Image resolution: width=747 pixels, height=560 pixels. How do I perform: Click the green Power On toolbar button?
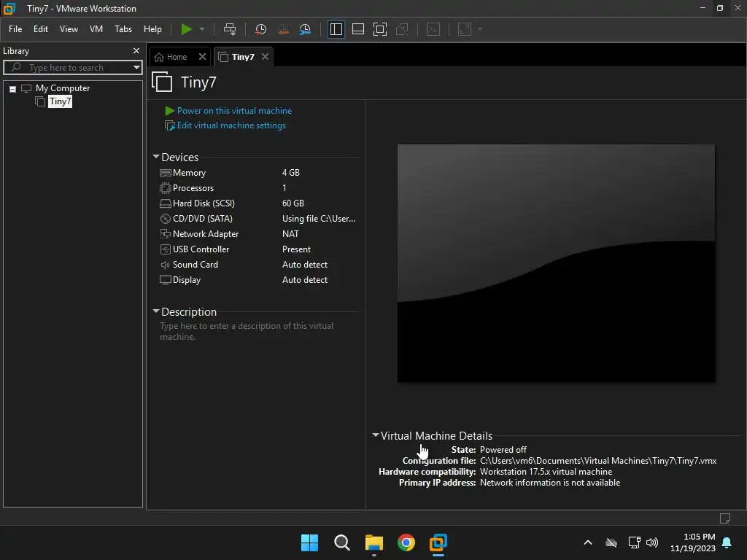(186, 29)
